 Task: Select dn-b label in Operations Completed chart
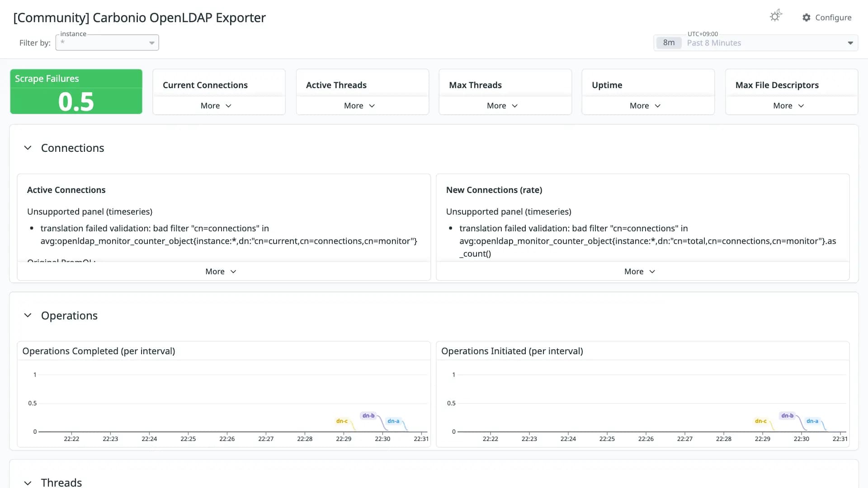(368, 416)
